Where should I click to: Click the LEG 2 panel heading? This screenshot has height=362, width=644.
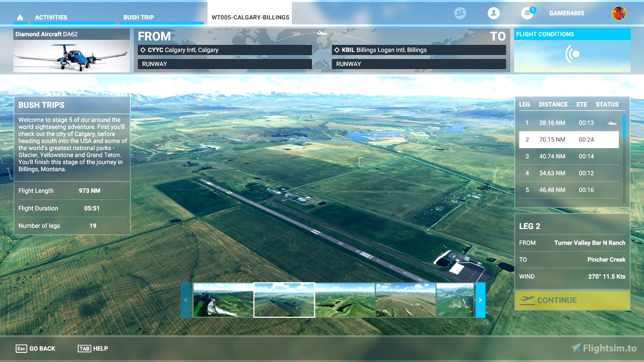click(529, 226)
